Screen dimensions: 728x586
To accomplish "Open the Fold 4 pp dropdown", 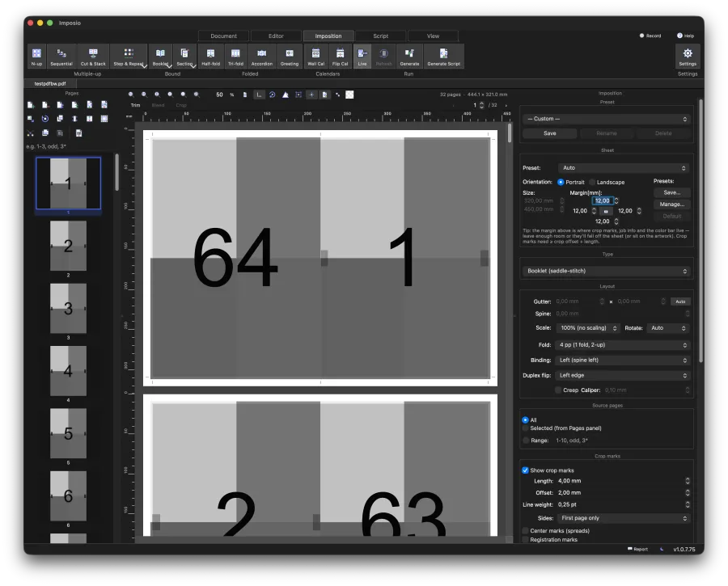I will pos(623,345).
